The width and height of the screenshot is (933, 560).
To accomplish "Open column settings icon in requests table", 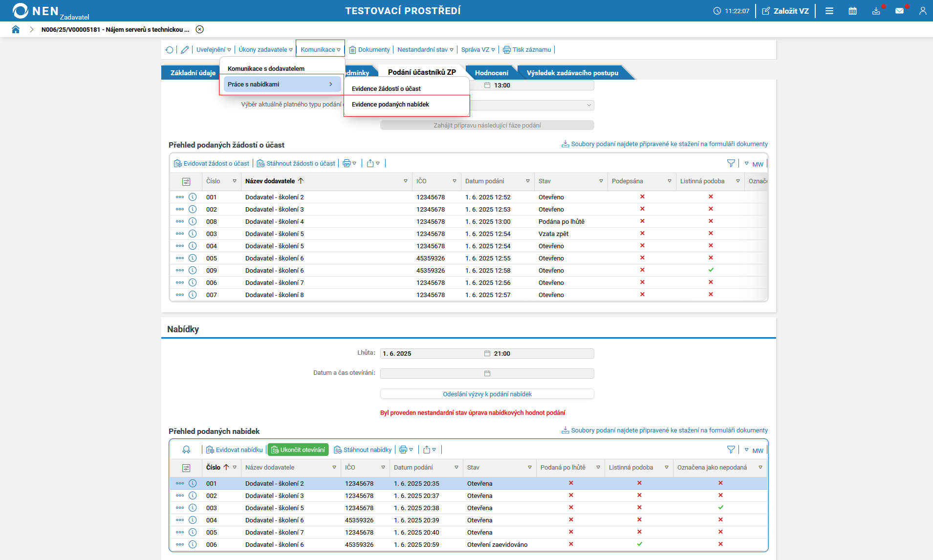I will tap(186, 181).
